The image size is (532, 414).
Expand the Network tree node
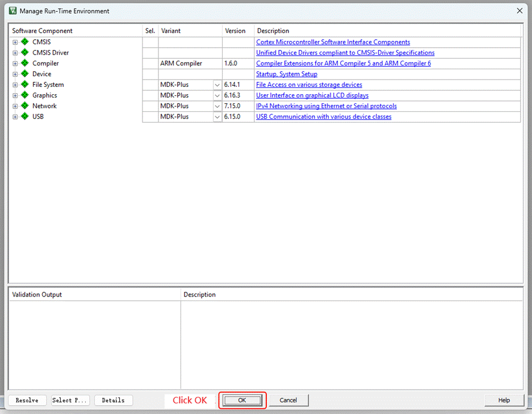15,107
